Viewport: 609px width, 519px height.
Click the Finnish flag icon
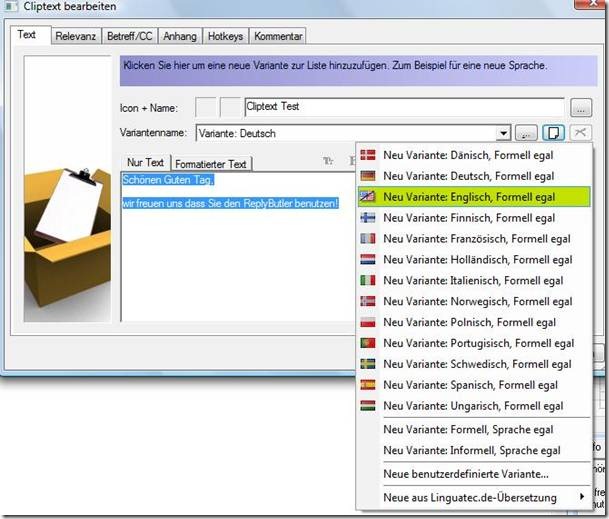click(367, 218)
